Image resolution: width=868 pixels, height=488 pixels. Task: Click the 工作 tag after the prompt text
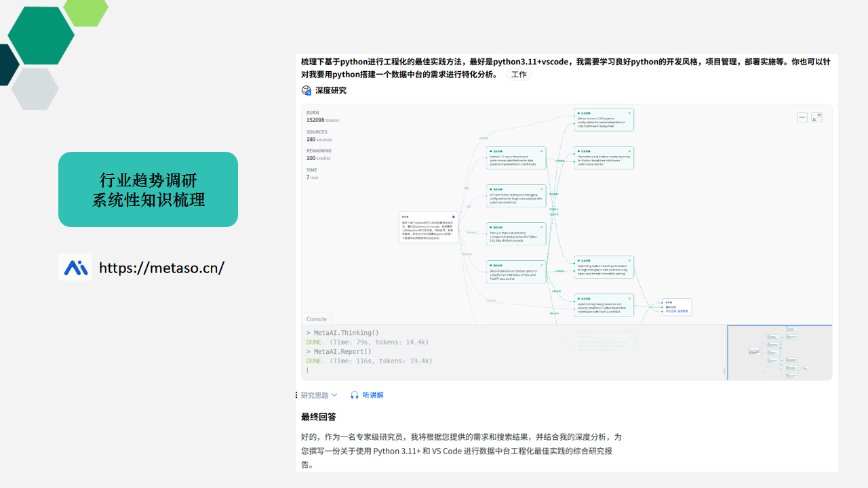[518, 75]
